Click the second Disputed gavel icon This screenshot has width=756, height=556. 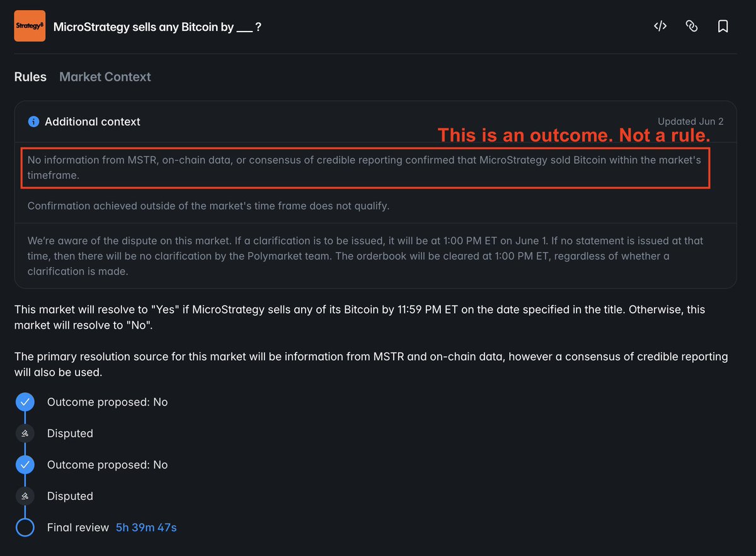pos(25,496)
